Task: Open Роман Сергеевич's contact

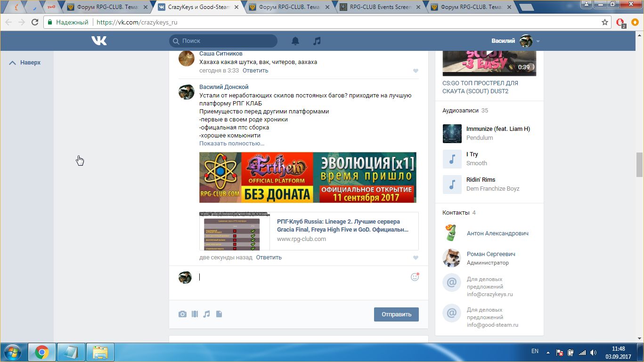Action: pyautogui.click(x=491, y=254)
